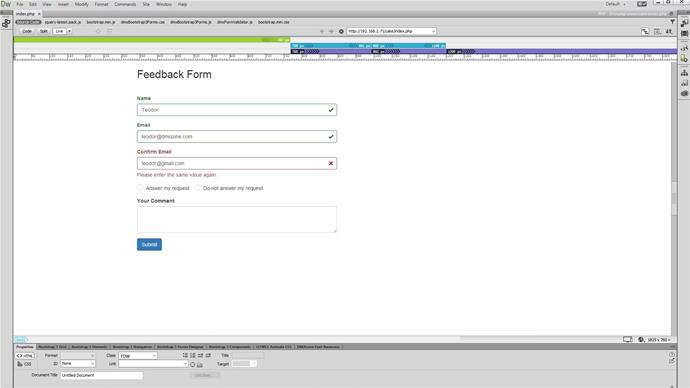Select the 'Answer my request' radio button
The height and width of the screenshot is (388, 690).
(x=140, y=188)
